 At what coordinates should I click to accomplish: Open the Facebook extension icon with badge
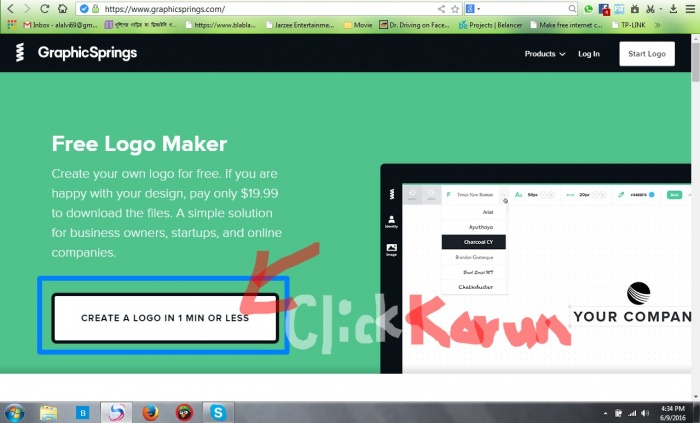pyautogui.click(x=604, y=9)
